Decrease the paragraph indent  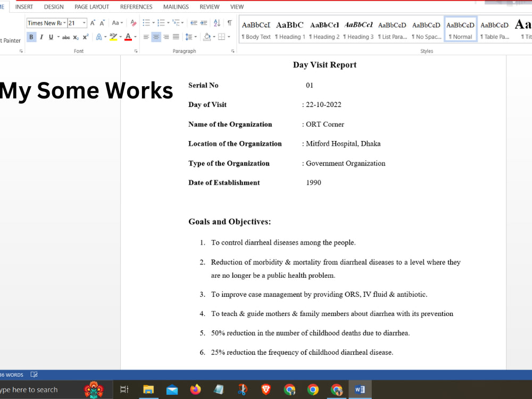pyautogui.click(x=194, y=23)
